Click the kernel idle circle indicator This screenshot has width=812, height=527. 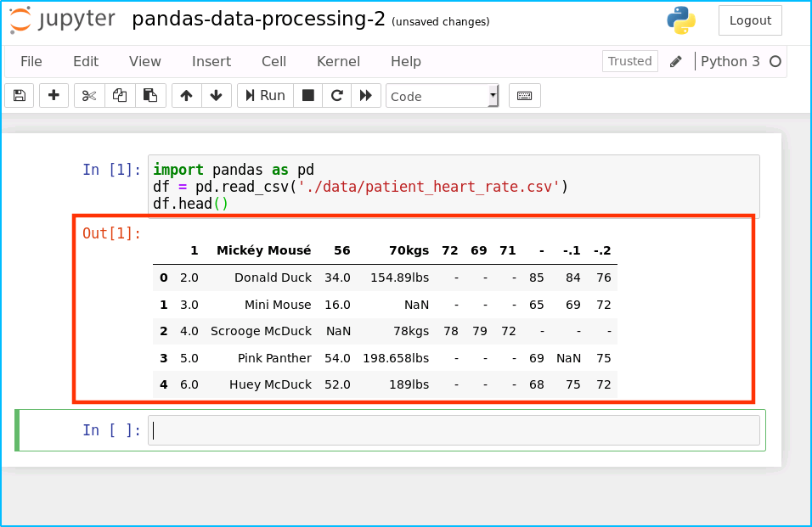pyautogui.click(x=775, y=62)
